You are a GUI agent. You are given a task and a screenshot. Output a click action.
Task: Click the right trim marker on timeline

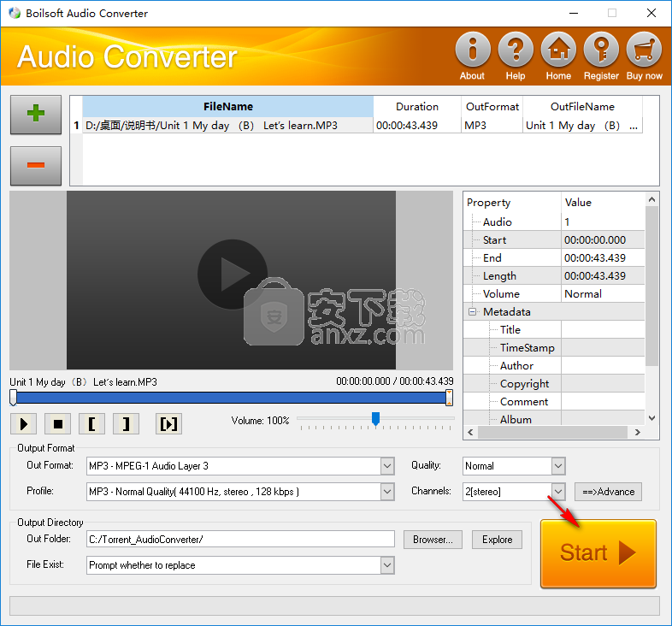pyautogui.click(x=449, y=398)
